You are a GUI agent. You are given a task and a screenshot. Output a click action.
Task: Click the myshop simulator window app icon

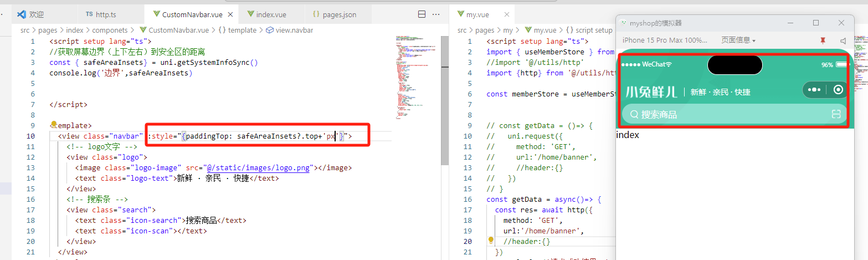624,23
